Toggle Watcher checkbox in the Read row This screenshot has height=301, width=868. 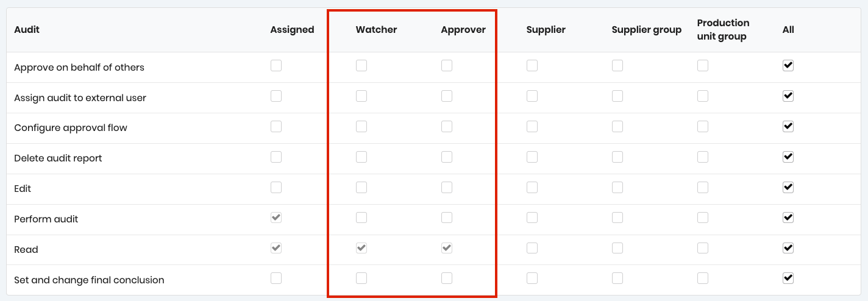(x=361, y=248)
